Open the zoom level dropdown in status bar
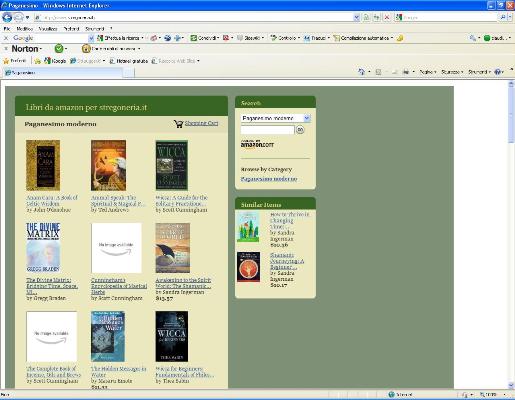The image size is (515, 400). 505,395
